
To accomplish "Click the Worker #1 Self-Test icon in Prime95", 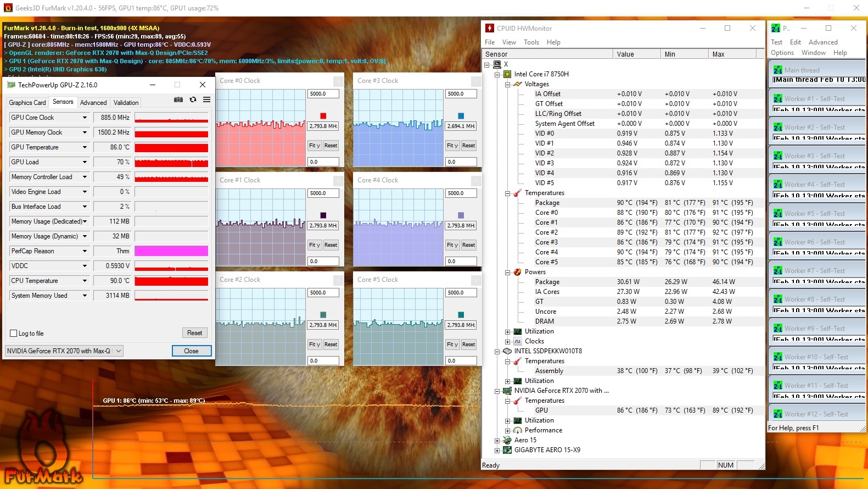I will pyautogui.click(x=777, y=98).
